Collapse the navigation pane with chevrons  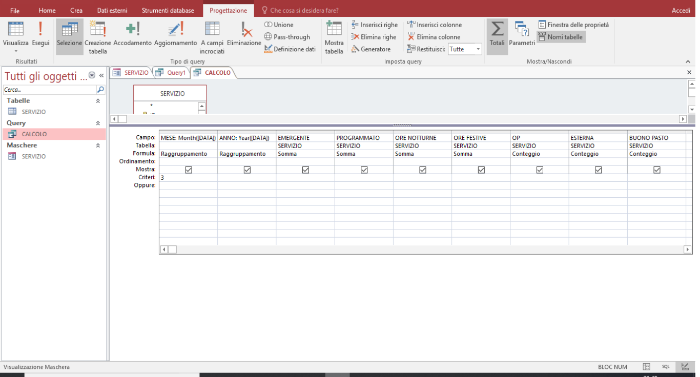click(x=101, y=75)
